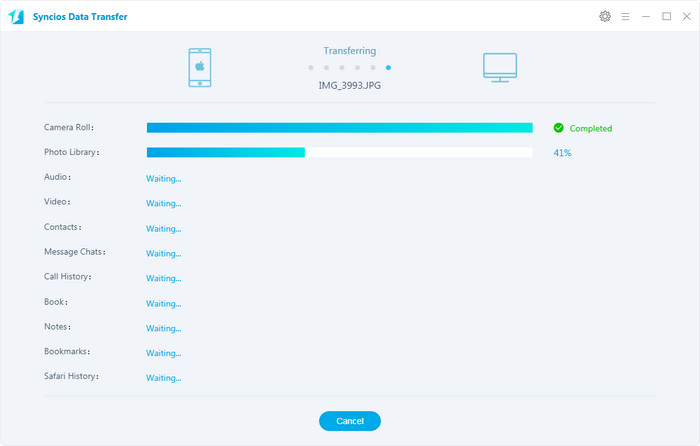Select the Safari History label
This screenshot has height=446, width=700.
(x=71, y=376)
